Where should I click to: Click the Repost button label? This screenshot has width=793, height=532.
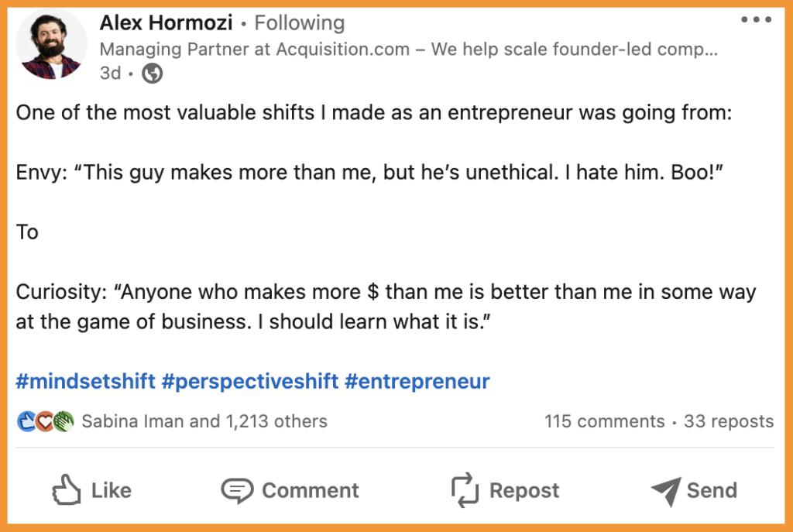[524, 490]
